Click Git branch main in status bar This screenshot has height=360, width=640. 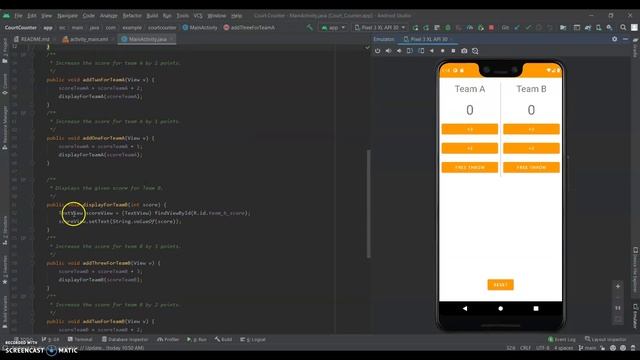point(586,348)
